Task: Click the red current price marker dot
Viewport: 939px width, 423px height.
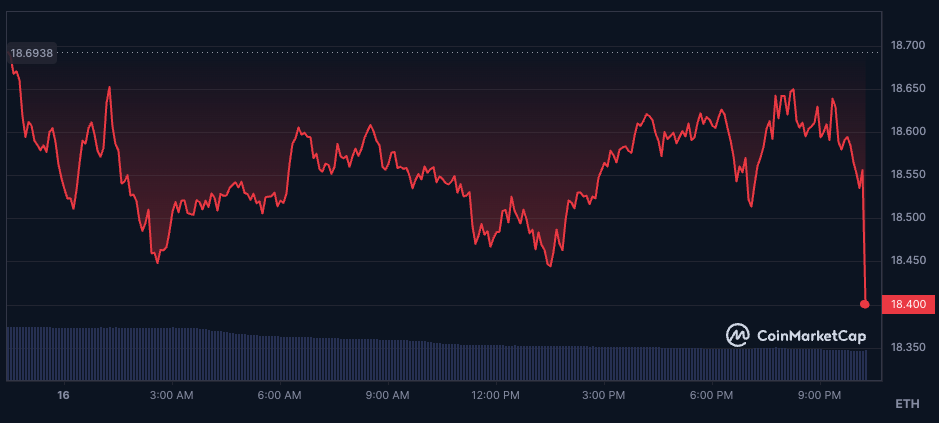Action: tap(865, 304)
